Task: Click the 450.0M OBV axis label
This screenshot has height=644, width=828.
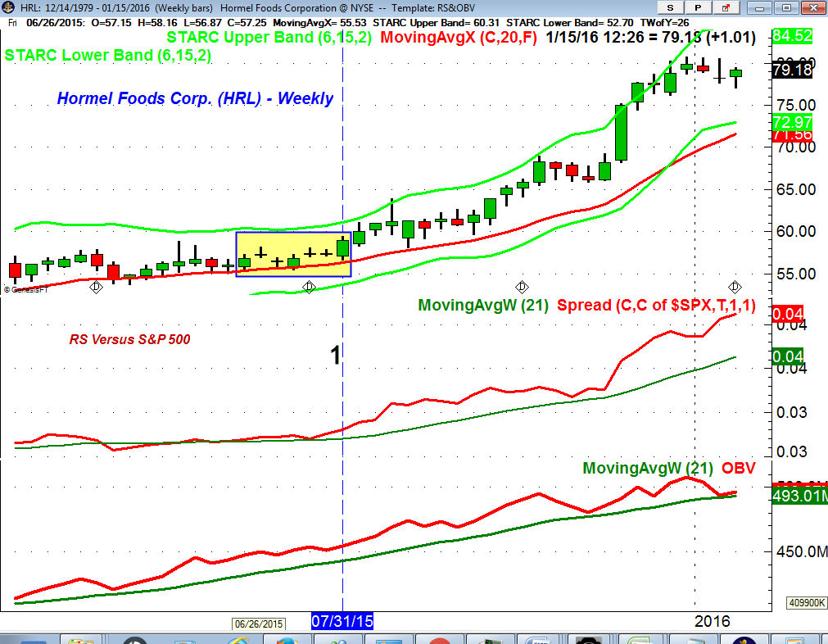Action: [x=801, y=551]
